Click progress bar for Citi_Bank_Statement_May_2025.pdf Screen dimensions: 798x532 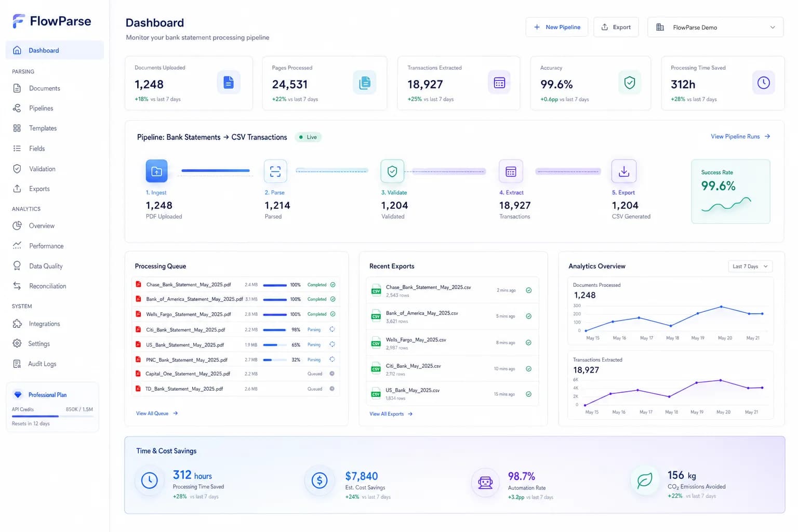[x=275, y=330]
